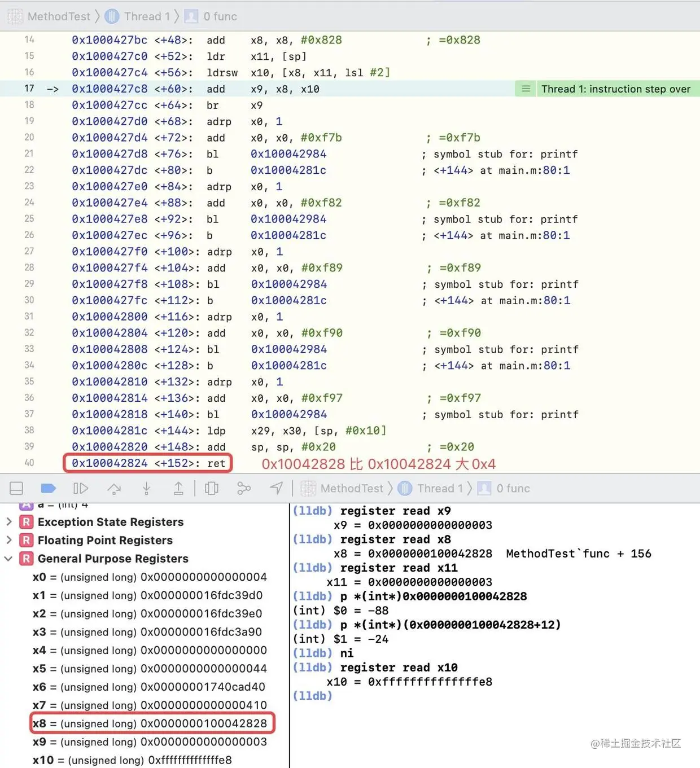Image resolution: width=700 pixels, height=768 pixels.
Task: Select the x3 register row
Action: 147,632
